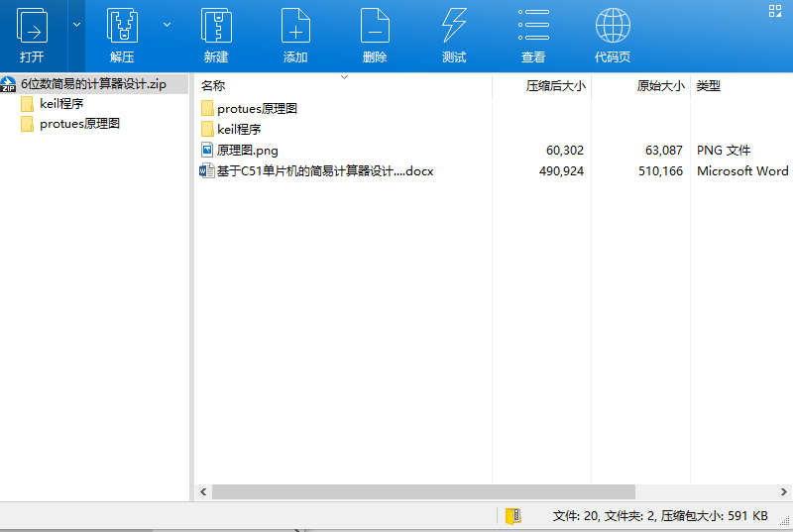
Task: Sort by the 压缩后大小 column header
Action: coord(555,86)
